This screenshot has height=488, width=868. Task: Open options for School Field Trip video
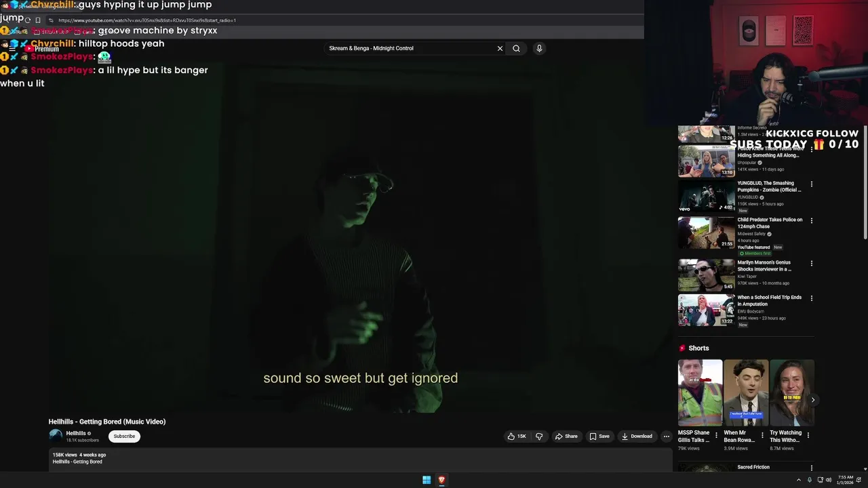811,298
